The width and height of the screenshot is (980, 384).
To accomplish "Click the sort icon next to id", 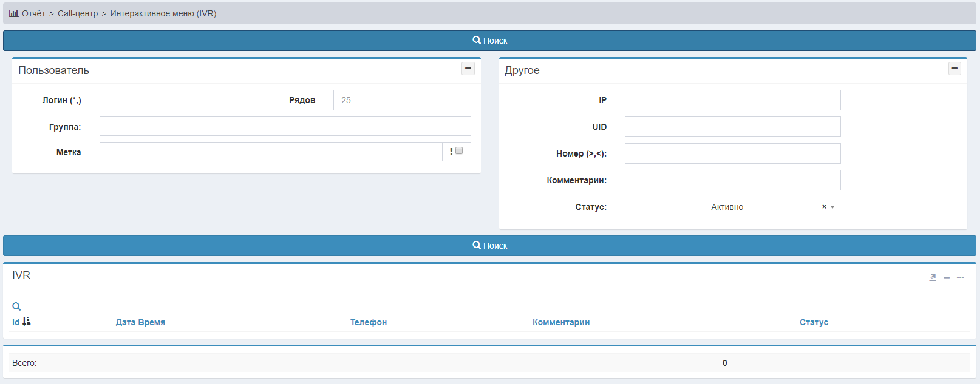I will pos(27,322).
